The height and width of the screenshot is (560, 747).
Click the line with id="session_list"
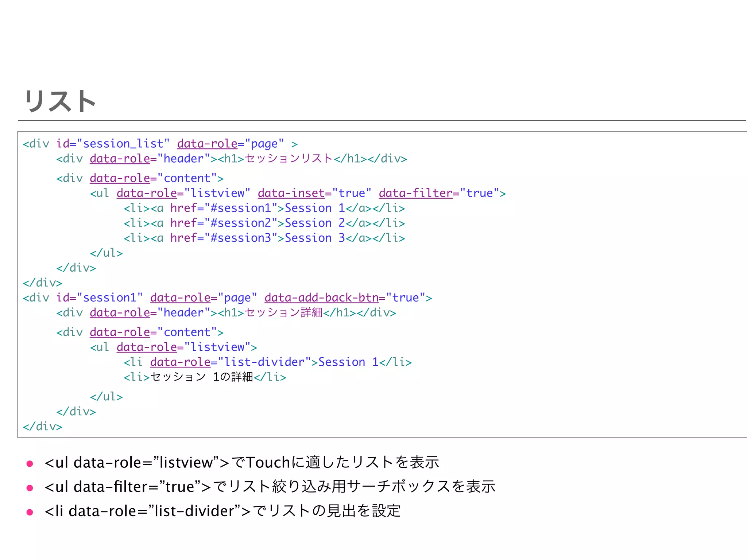[x=160, y=144]
